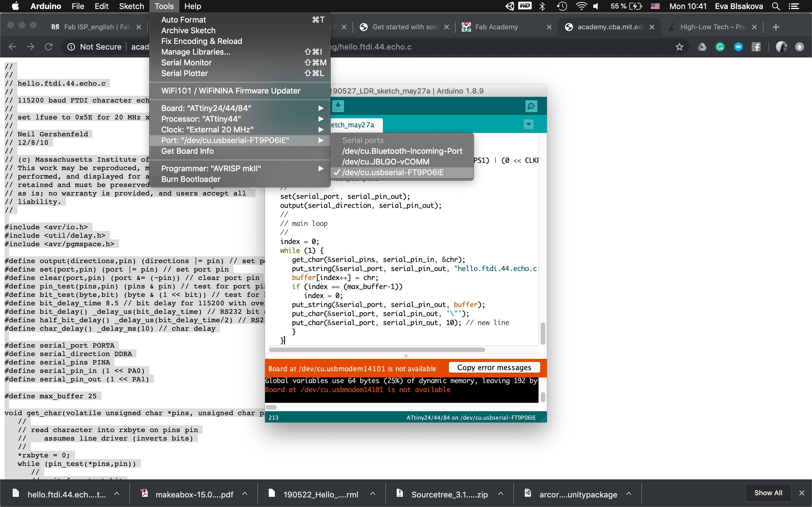Choose Burn Bootloader from the Tools menu
Screen dimensions: 812x507
coord(191,179)
